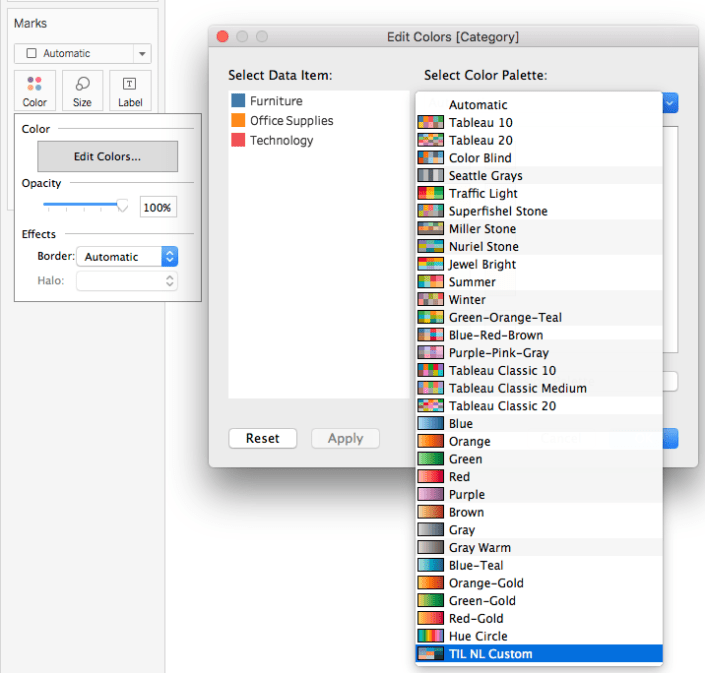Image resolution: width=705 pixels, height=673 pixels.
Task: Choose the Color Blind palette icon
Action: coord(430,158)
